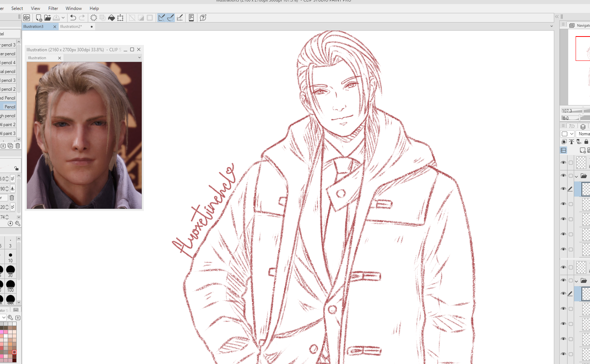
Task: Click the lock layer padlock icon
Action: pos(586,142)
